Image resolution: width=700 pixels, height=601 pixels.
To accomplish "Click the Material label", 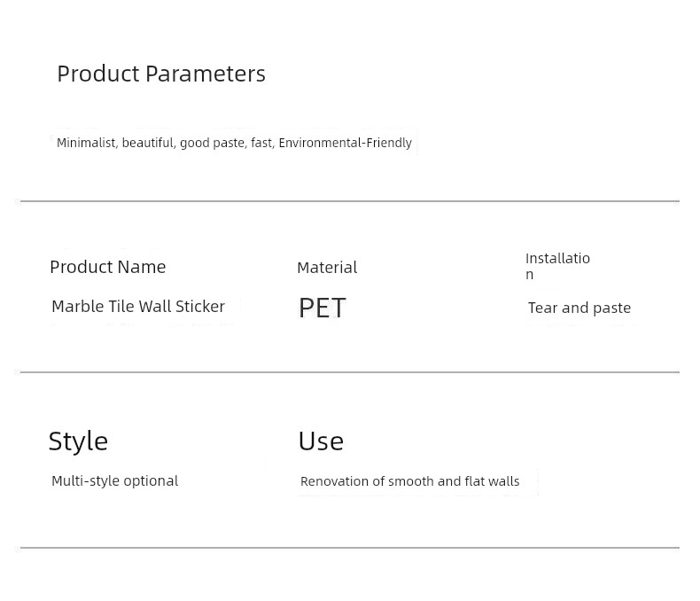I will pos(327,268).
